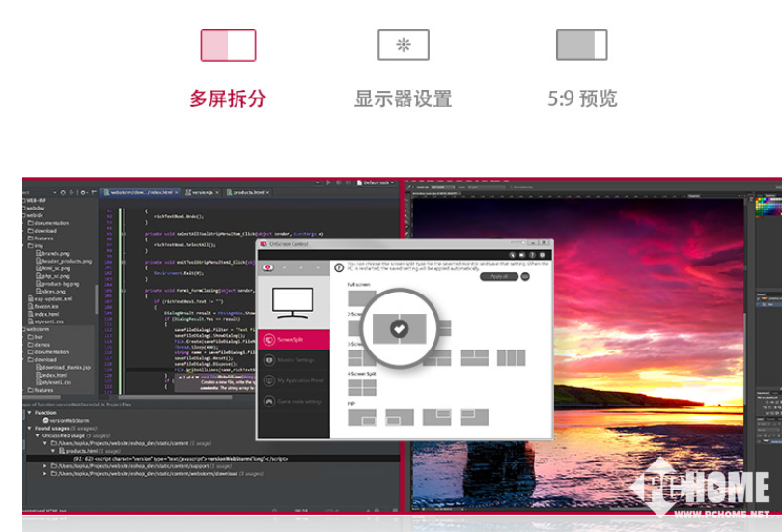Collapse the Function node in find results
This screenshot has width=782, height=532.
(x=29, y=413)
